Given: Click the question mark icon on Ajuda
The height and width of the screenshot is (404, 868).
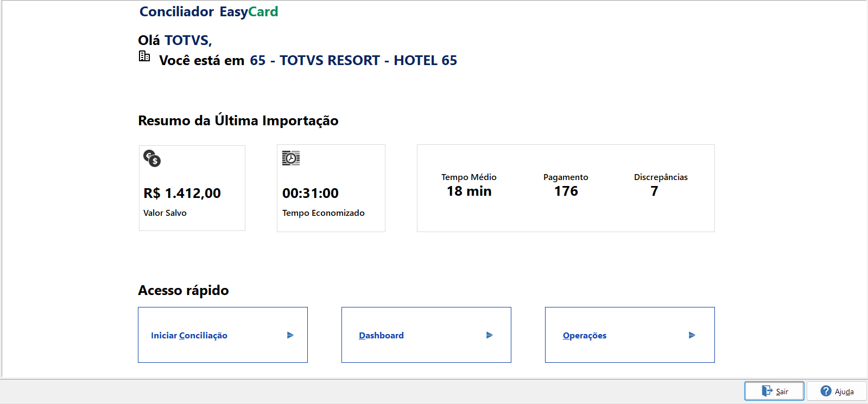Looking at the screenshot, I should click(826, 391).
